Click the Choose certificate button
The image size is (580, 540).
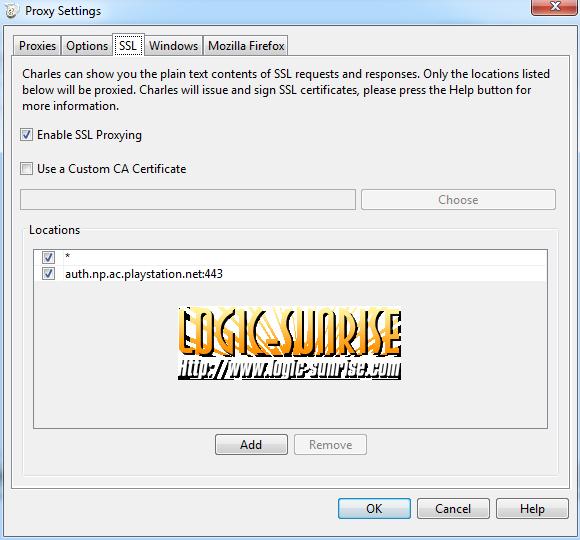click(x=458, y=200)
